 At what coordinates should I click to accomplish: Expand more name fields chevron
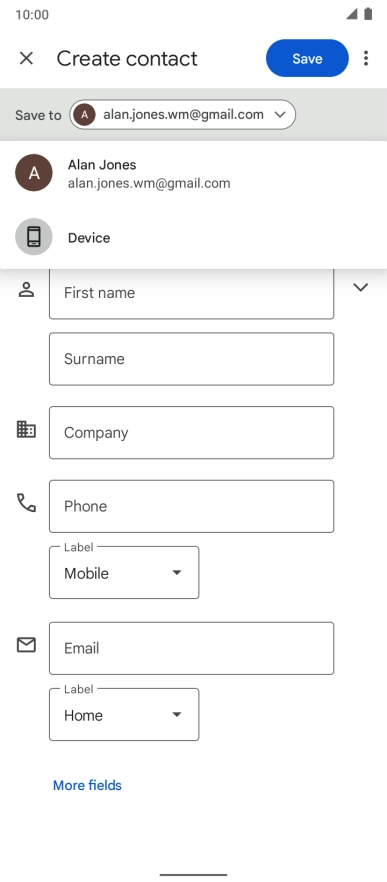(x=360, y=287)
